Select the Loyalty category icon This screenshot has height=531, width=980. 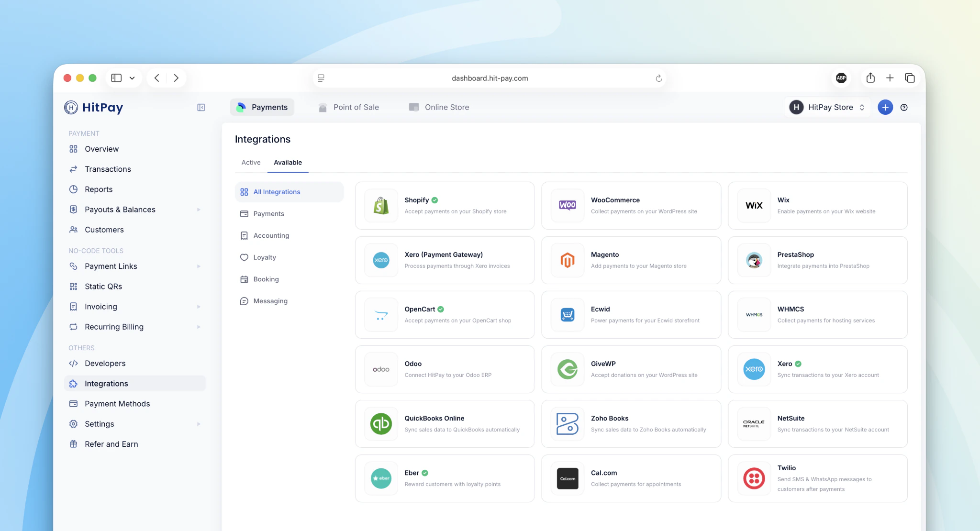[245, 257]
